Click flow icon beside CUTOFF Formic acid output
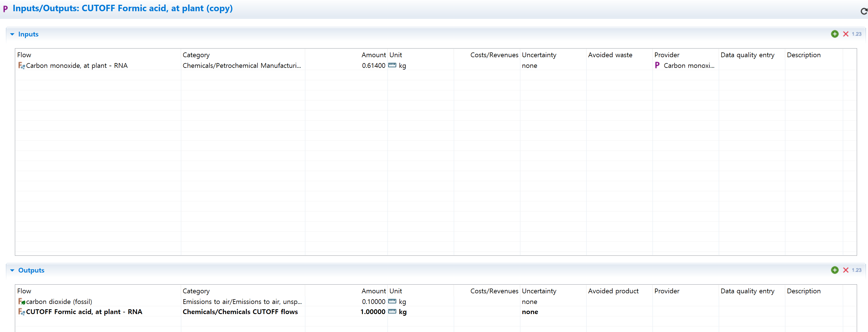This screenshot has width=868, height=332. click(21, 312)
